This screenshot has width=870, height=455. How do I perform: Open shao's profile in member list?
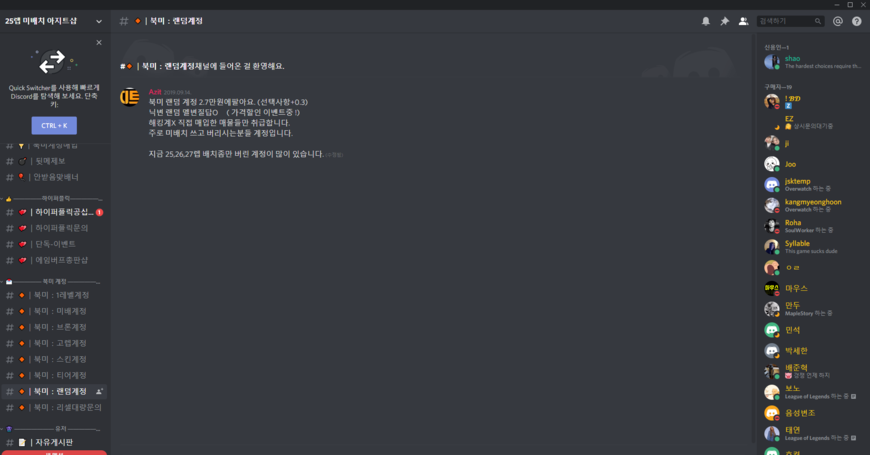tap(812, 62)
